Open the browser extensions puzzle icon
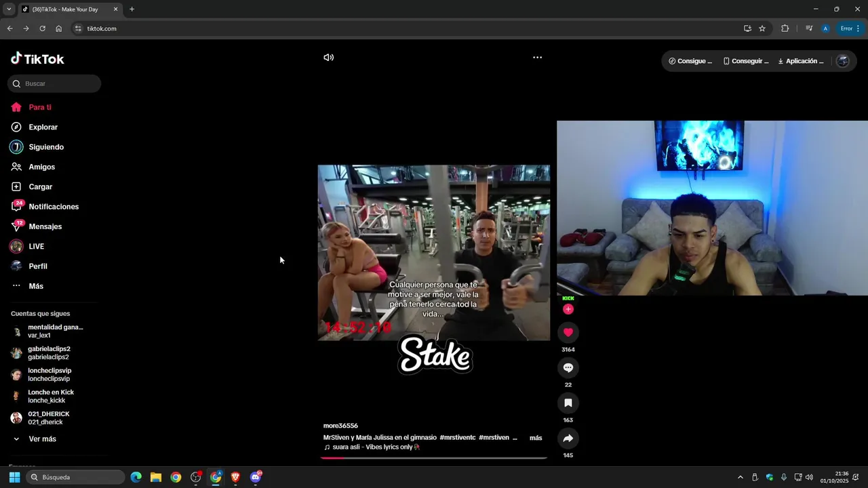The width and height of the screenshot is (868, 488). click(785, 28)
